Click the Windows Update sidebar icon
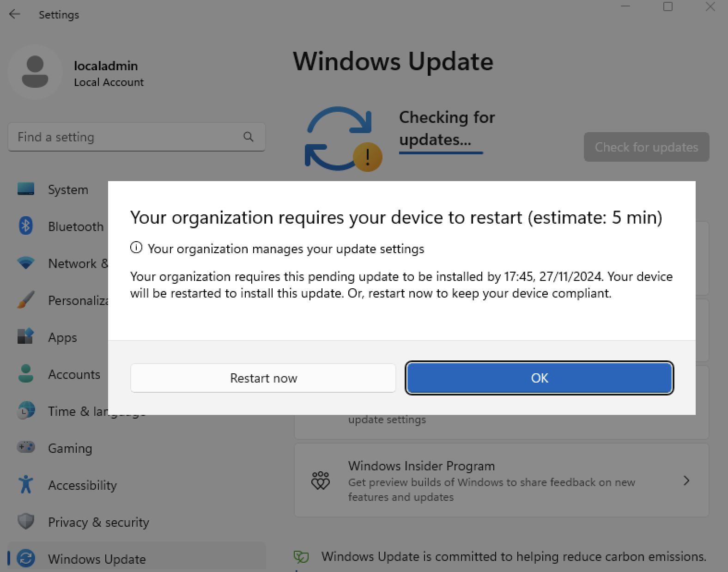This screenshot has height=572, width=728. 26,558
